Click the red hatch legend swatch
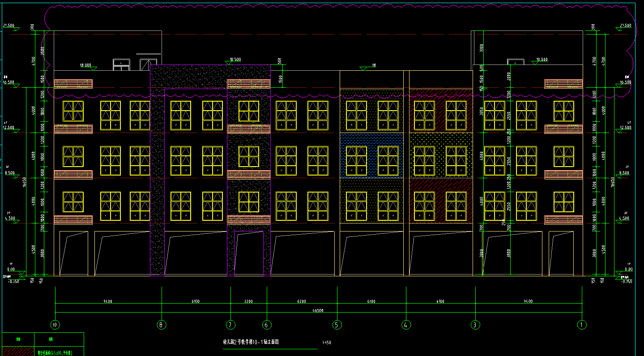644x356 pixels. (x=18, y=351)
